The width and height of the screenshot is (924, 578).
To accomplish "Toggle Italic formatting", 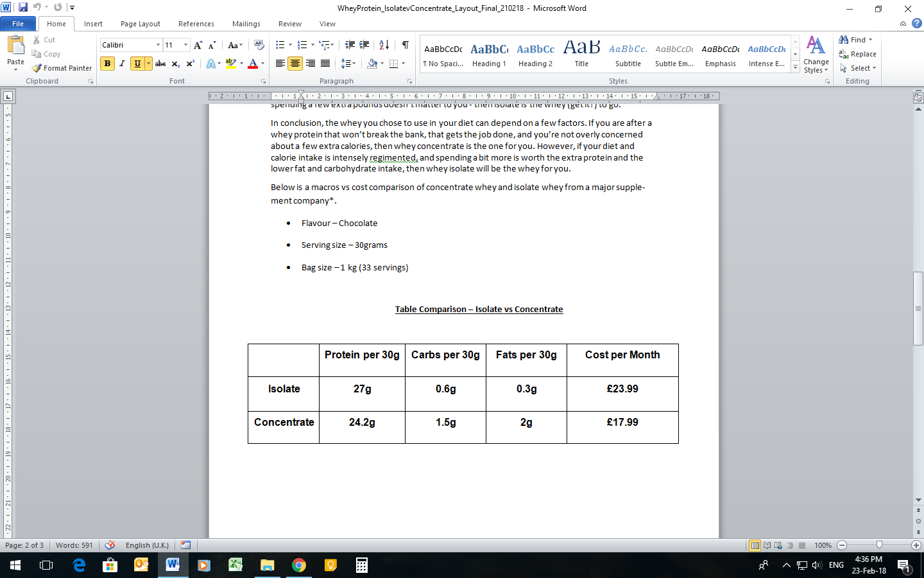I will click(122, 64).
